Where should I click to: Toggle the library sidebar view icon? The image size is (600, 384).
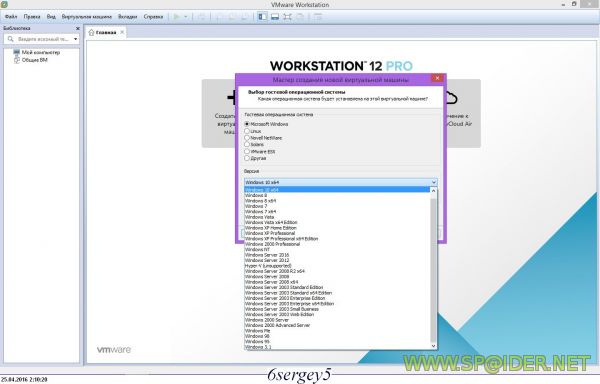(x=262, y=17)
